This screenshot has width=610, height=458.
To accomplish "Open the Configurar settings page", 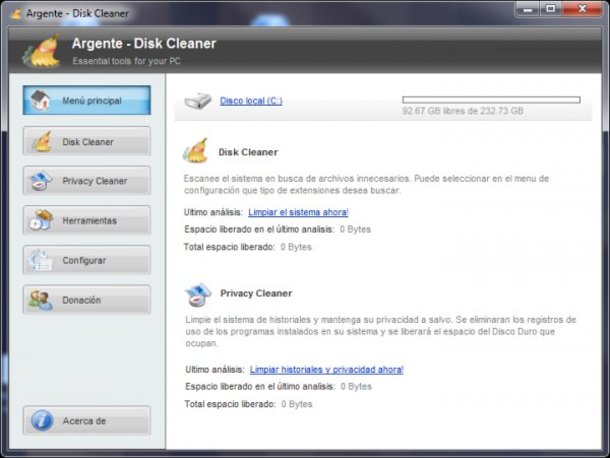I will [x=87, y=260].
